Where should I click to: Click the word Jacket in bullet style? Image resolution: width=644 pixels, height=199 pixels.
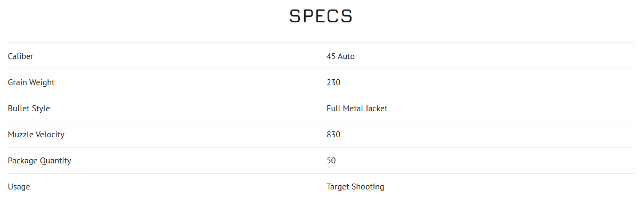pyautogui.click(x=376, y=109)
